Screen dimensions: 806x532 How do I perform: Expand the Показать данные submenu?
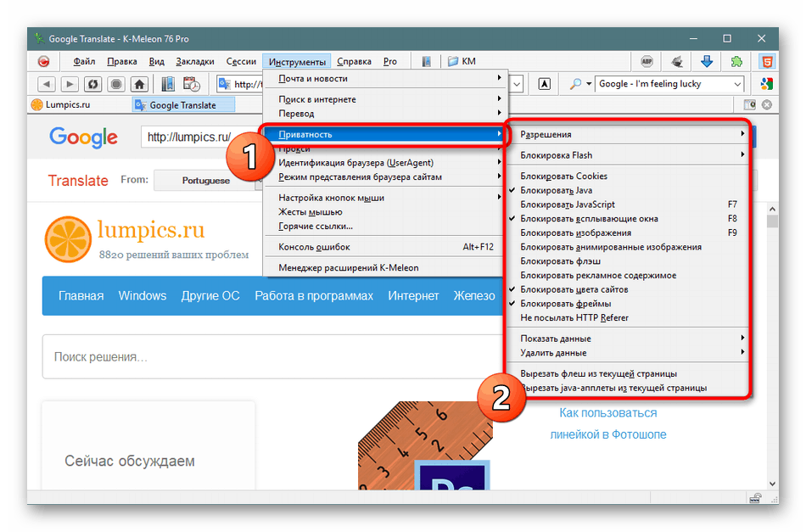tap(627, 339)
